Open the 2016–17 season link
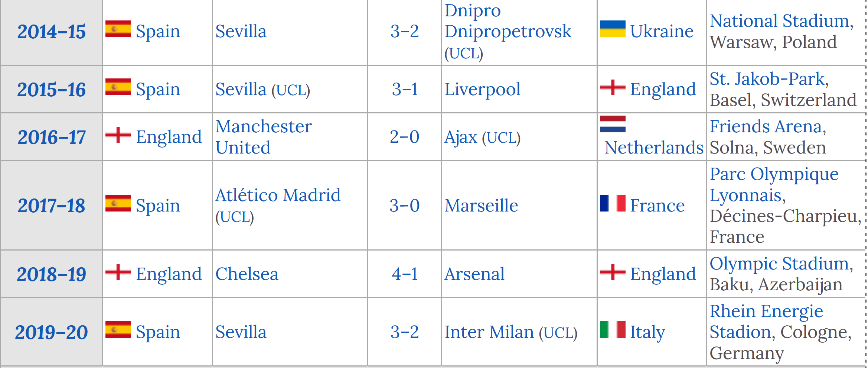 point(52,137)
